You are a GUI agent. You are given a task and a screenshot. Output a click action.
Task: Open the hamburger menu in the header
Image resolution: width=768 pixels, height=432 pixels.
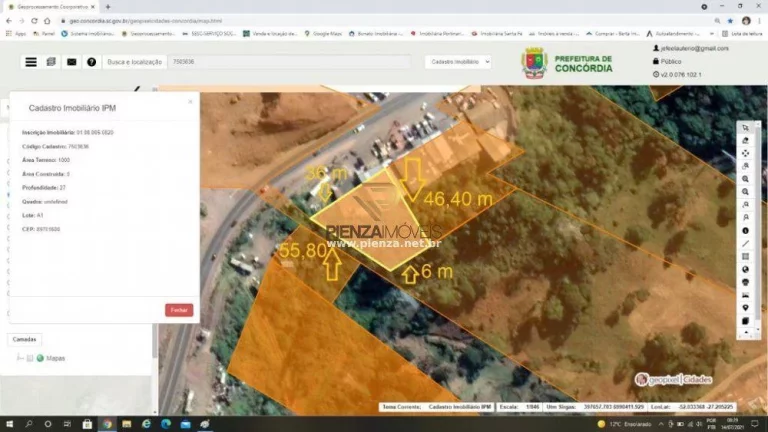point(31,62)
